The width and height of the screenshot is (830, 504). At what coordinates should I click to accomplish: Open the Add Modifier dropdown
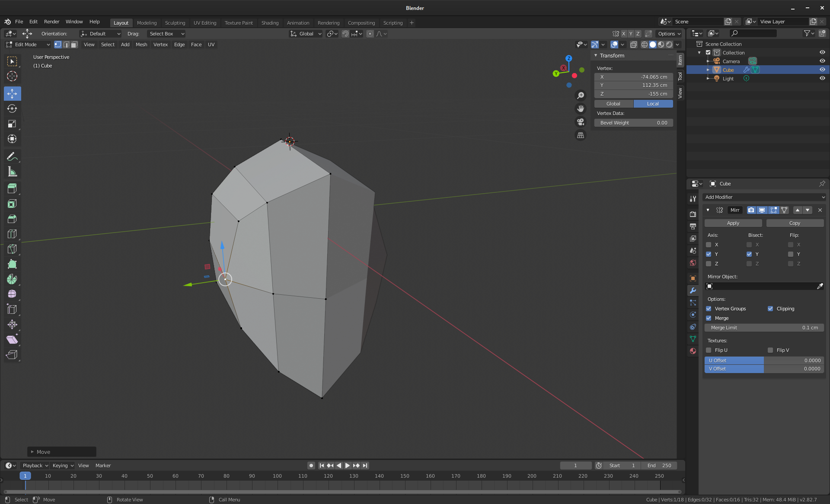[764, 197]
